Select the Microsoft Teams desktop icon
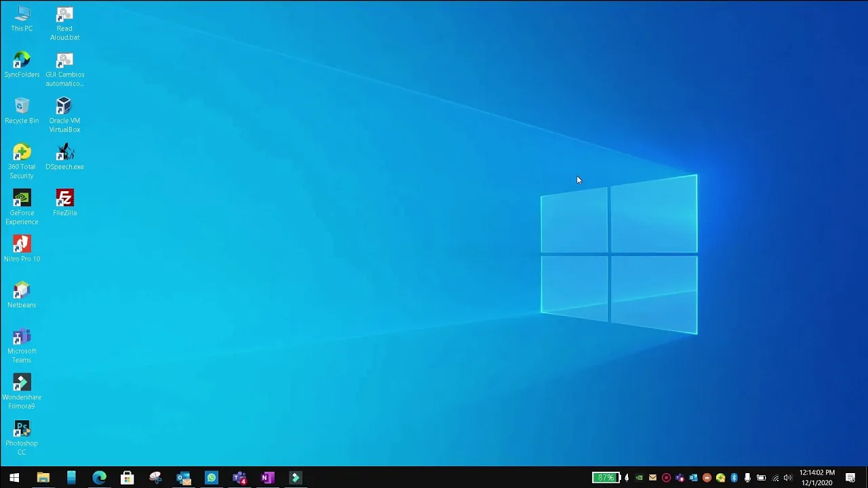868x488 pixels. pyautogui.click(x=22, y=346)
